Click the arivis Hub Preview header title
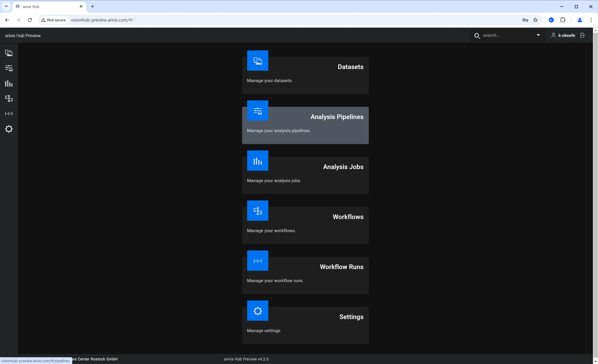598x364 pixels. pos(23,35)
